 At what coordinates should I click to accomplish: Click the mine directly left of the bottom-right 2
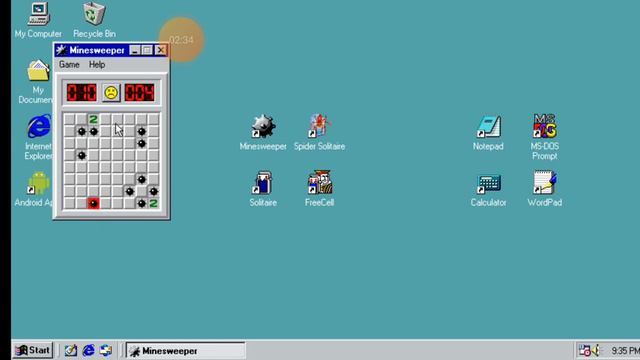point(142,203)
